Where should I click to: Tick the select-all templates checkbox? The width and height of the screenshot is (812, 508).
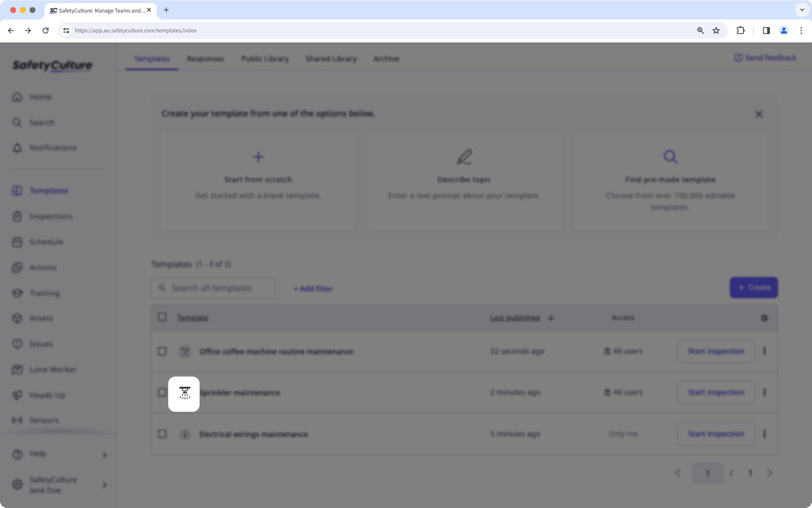[162, 317]
